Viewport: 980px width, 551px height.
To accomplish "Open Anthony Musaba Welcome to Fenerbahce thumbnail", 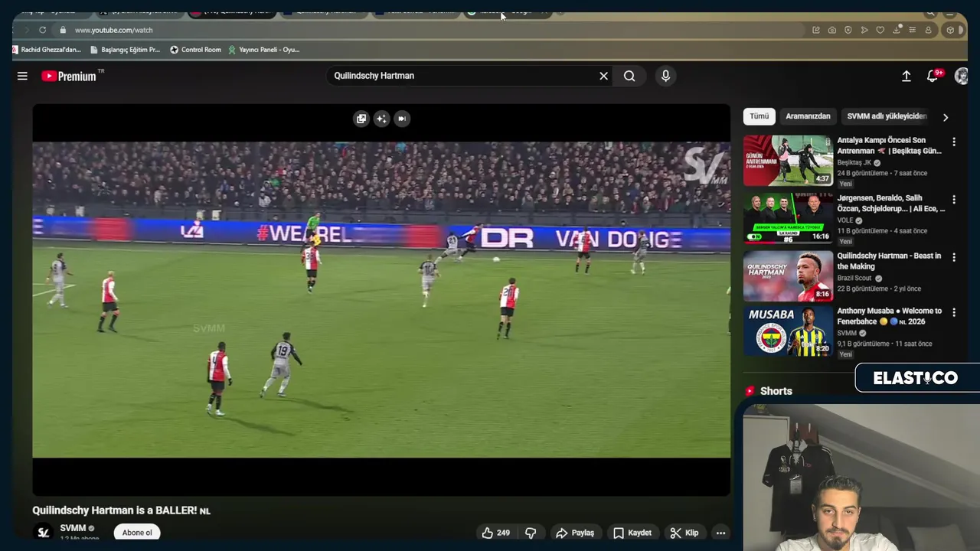I will click(x=788, y=331).
